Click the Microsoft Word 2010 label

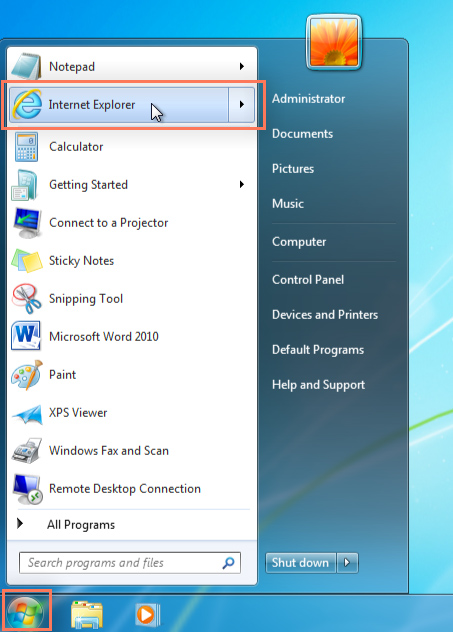104,337
